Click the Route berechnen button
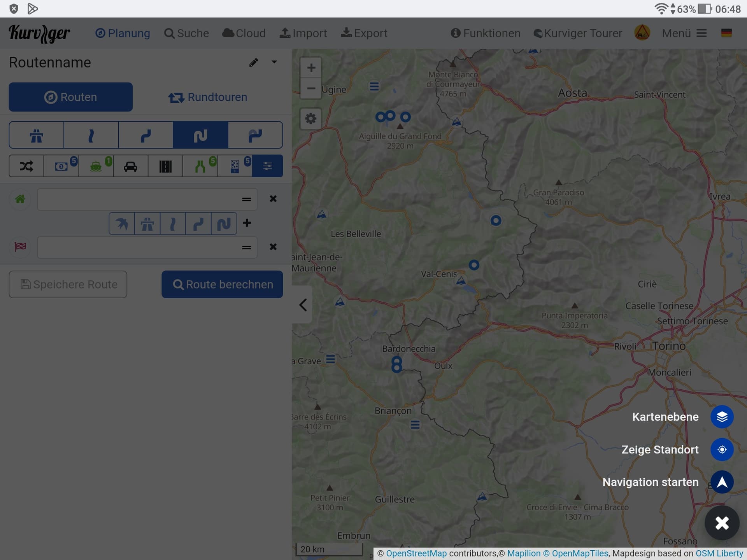 coord(222,285)
